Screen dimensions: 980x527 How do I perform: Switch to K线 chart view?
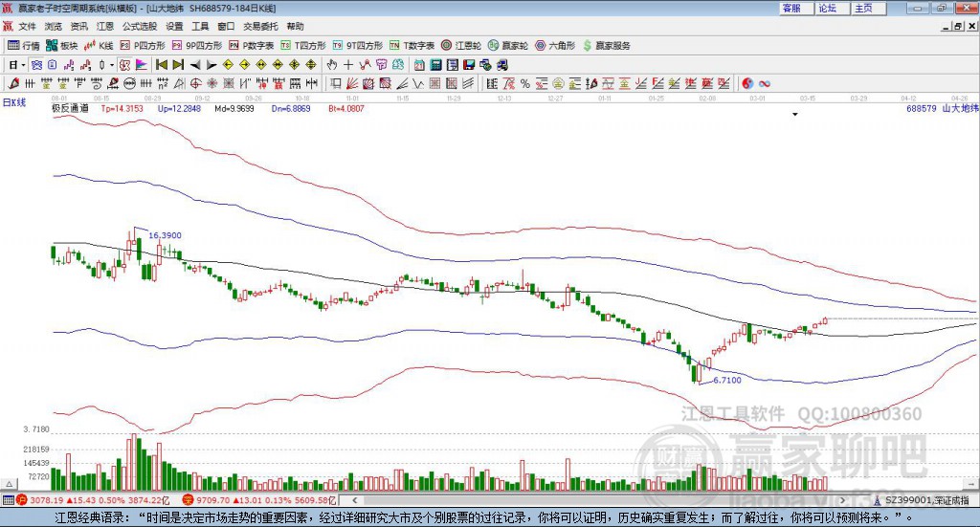99,46
